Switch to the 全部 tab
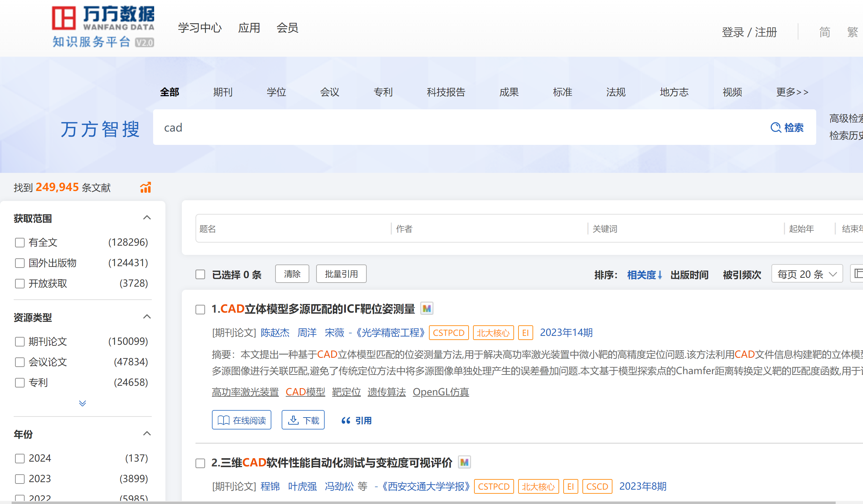 click(x=170, y=92)
